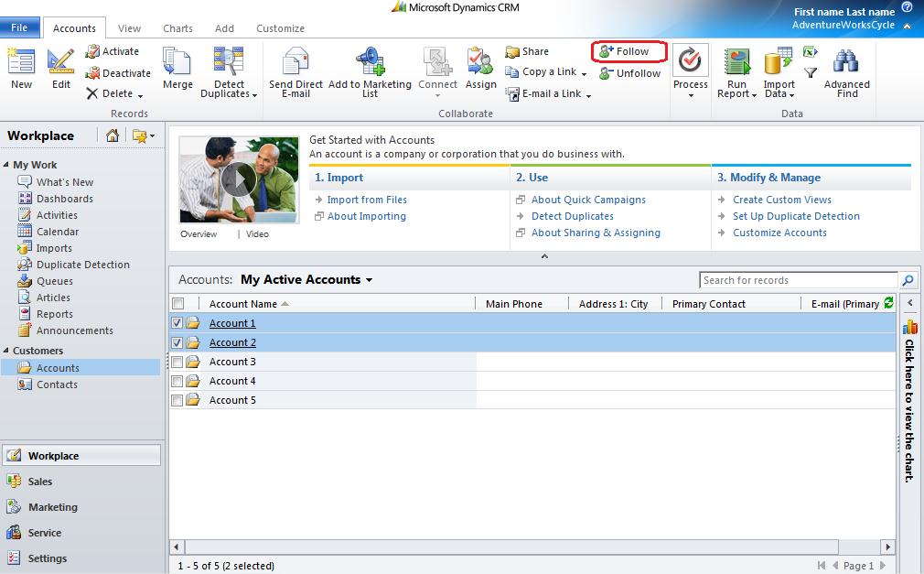
Task: Play the Get Started overview video thumbnail
Action: pos(239,180)
